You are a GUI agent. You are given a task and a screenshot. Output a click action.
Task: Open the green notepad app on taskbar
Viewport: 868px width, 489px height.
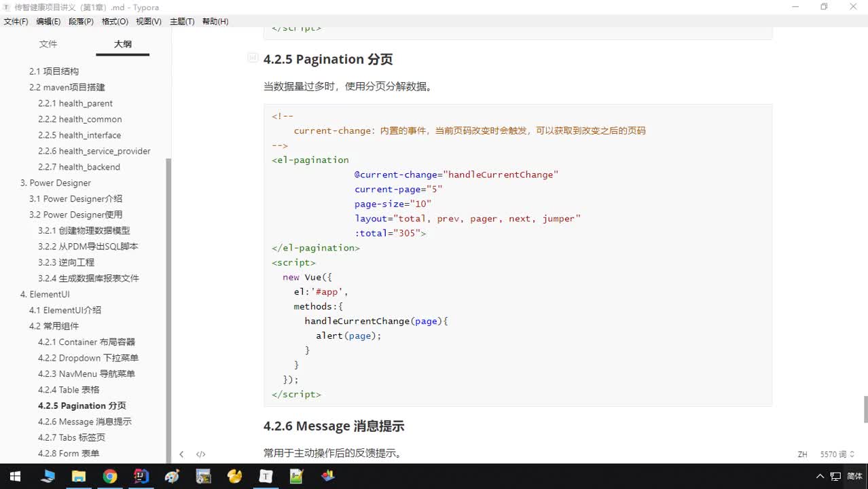tap(297, 476)
